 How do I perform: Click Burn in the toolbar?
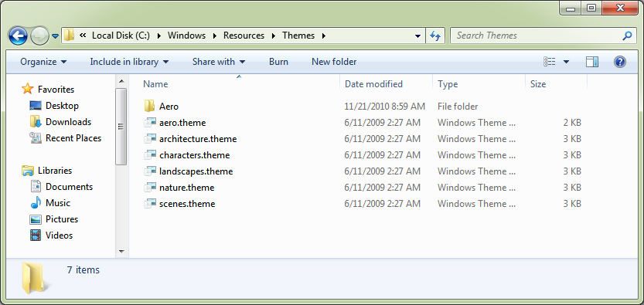278,62
